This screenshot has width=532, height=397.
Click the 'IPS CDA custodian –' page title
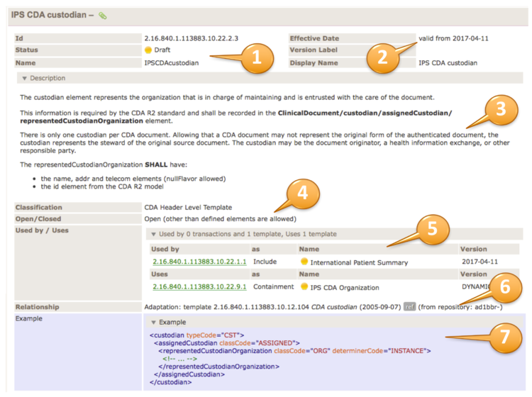[52, 15]
